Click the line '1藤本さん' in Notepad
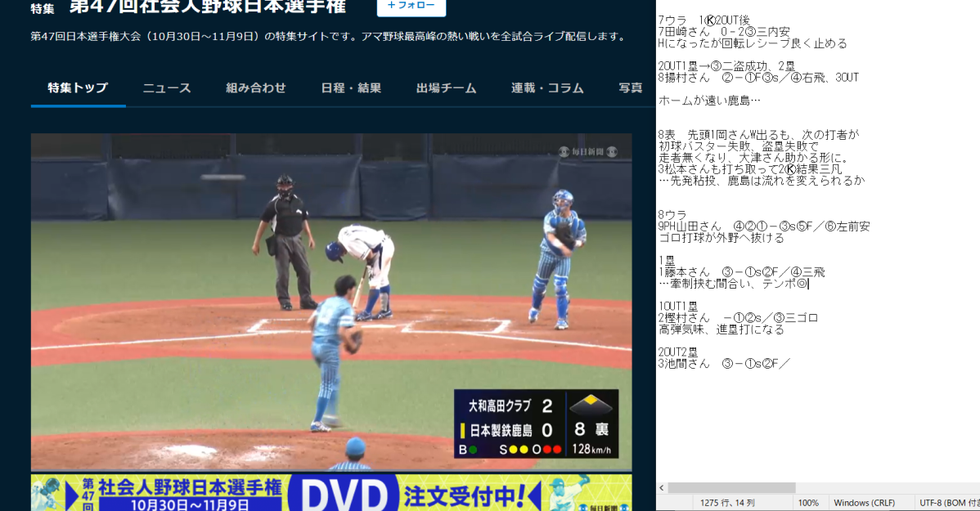The height and width of the screenshot is (511, 980). (742, 272)
